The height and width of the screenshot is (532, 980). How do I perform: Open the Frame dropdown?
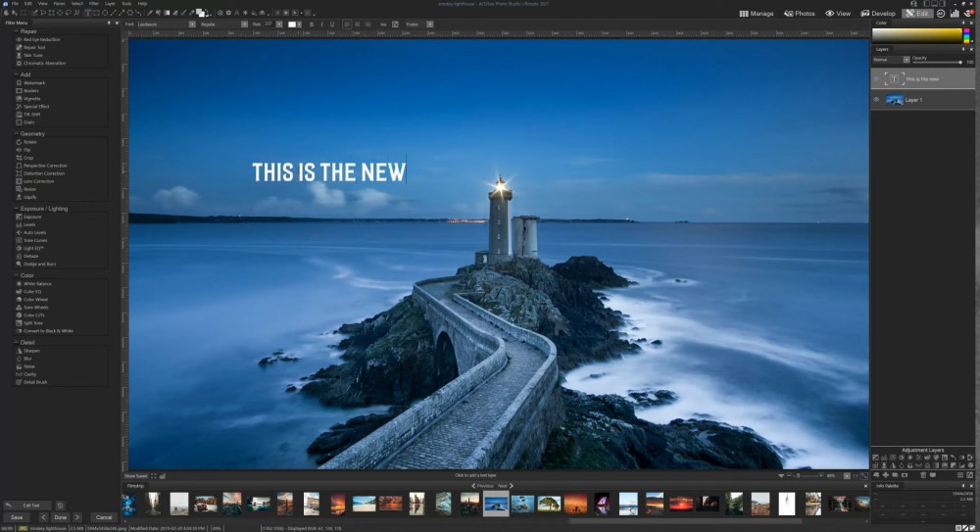[429, 24]
